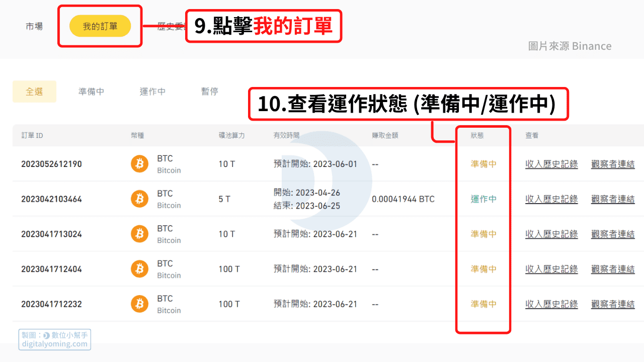Open the 市場 tab

point(34,26)
